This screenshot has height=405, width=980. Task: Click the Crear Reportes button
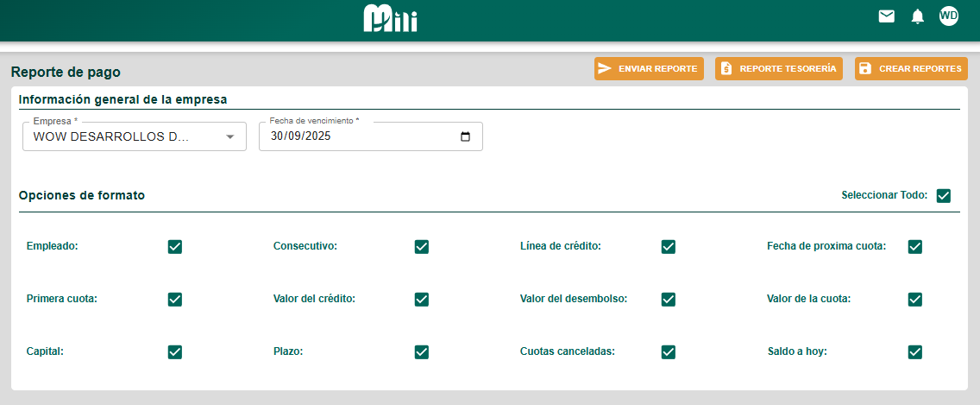click(x=911, y=69)
